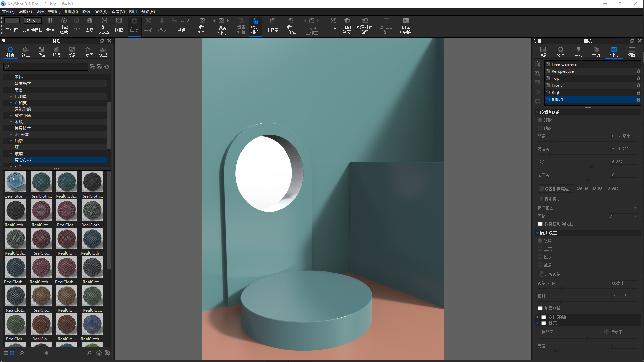
Task: Adjust the 倾斜 inclination slider
Action: [591, 167]
